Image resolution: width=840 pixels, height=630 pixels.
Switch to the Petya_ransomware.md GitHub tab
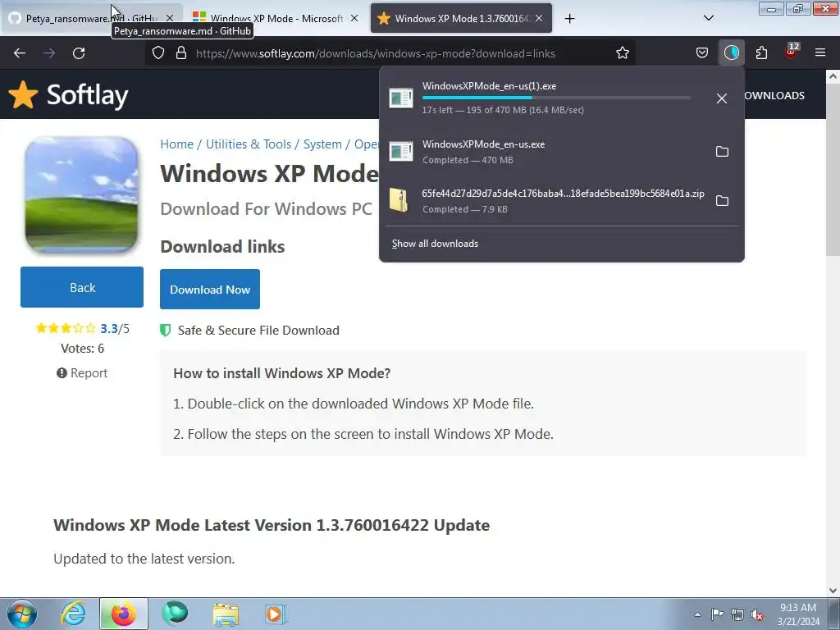pyautogui.click(x=91, y=18)
